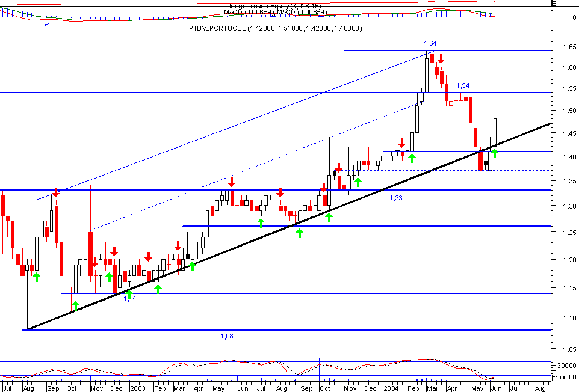Click the 1.60 price axis value
Screen dimensions: 579x392
569,67
